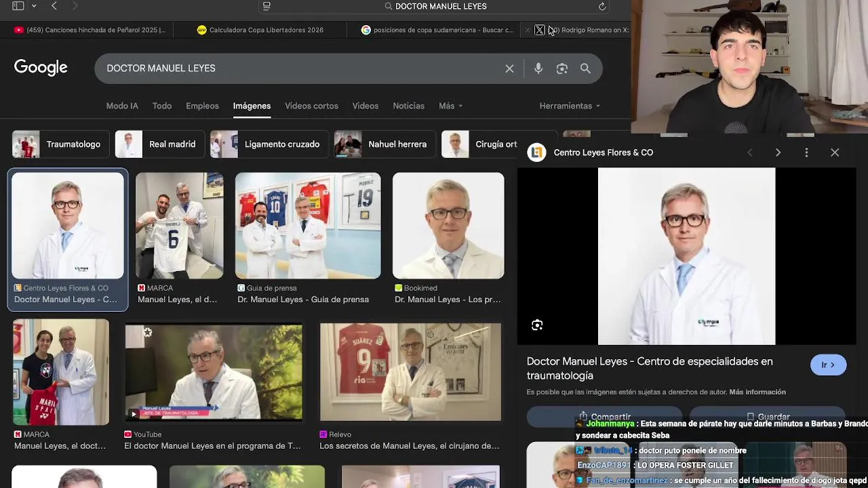
Task: Switch to posiciones de copa sudamericana tab
Action: (437, 30)
